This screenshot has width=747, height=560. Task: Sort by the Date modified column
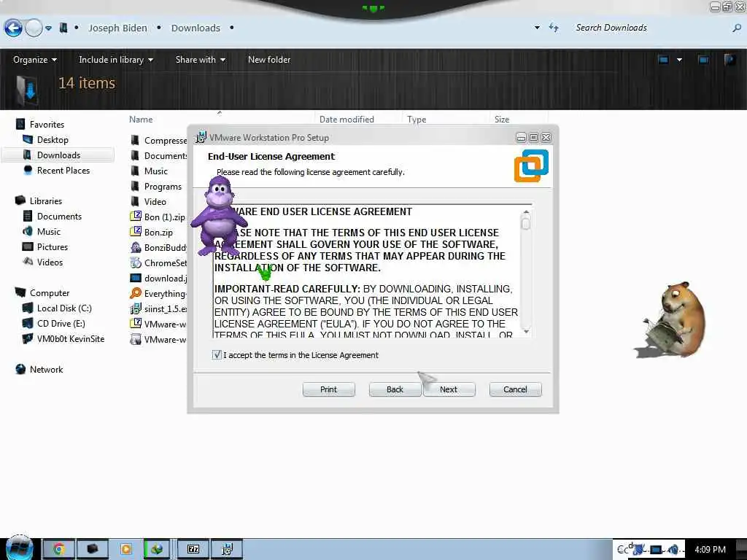(x=347, y=120)
